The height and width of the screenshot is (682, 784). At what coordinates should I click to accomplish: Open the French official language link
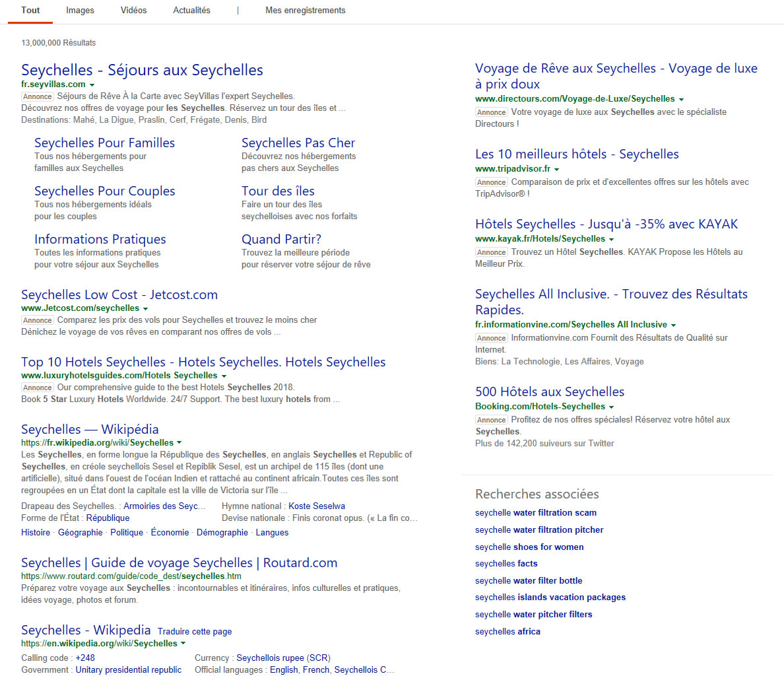(x=316, y=670)
